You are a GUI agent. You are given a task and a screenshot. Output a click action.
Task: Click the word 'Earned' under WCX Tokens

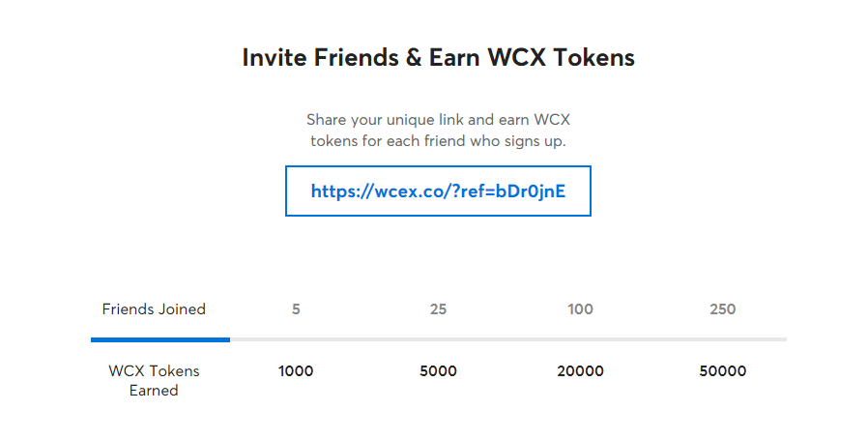[x=154, y=391]
